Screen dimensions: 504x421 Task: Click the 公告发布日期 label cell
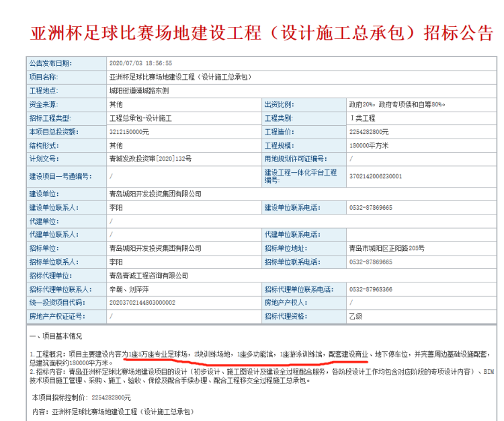[x=67, y=63]
